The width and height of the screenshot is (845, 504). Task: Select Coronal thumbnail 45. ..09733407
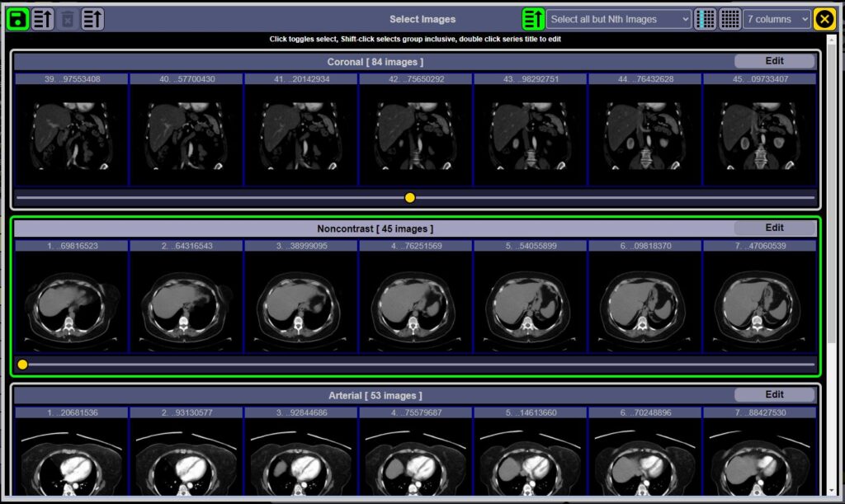pos(760,130)
